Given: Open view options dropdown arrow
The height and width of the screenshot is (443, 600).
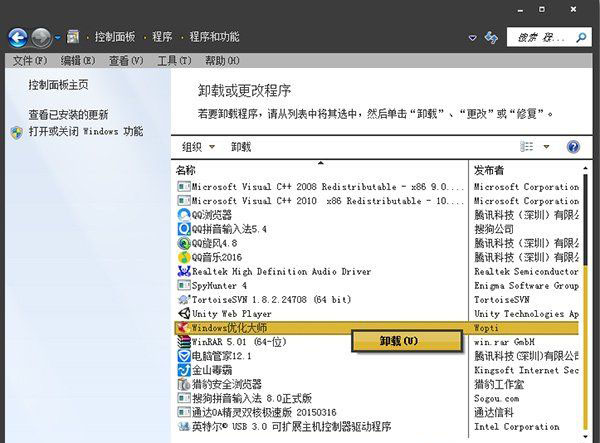Looking at the screenshot, I should (546, 147).
